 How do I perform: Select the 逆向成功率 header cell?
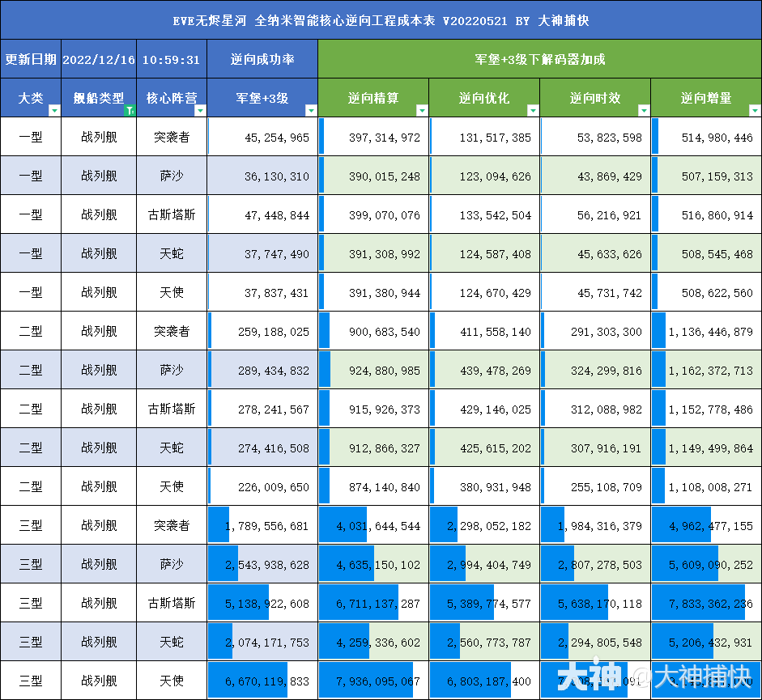coord(262,58)
